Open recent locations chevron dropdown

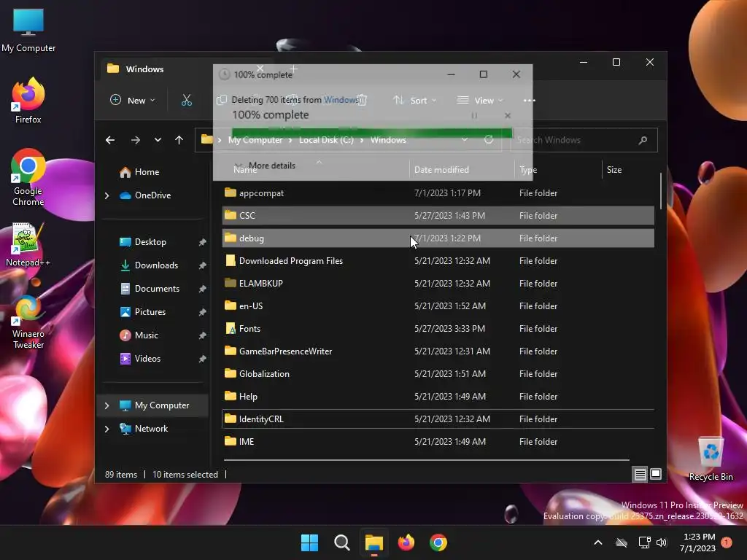pyautogui.click(x=158, y=140)
